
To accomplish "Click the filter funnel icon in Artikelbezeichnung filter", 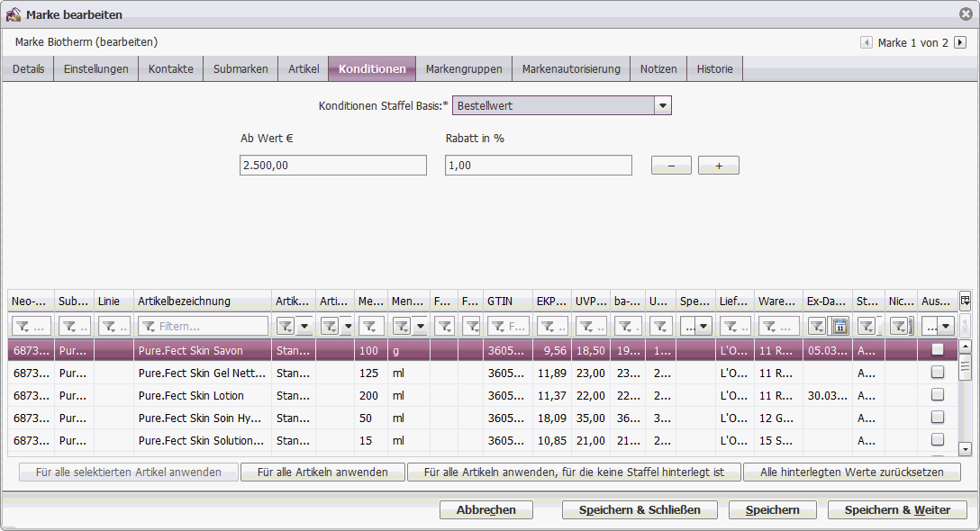I will [x=149, y=326].
